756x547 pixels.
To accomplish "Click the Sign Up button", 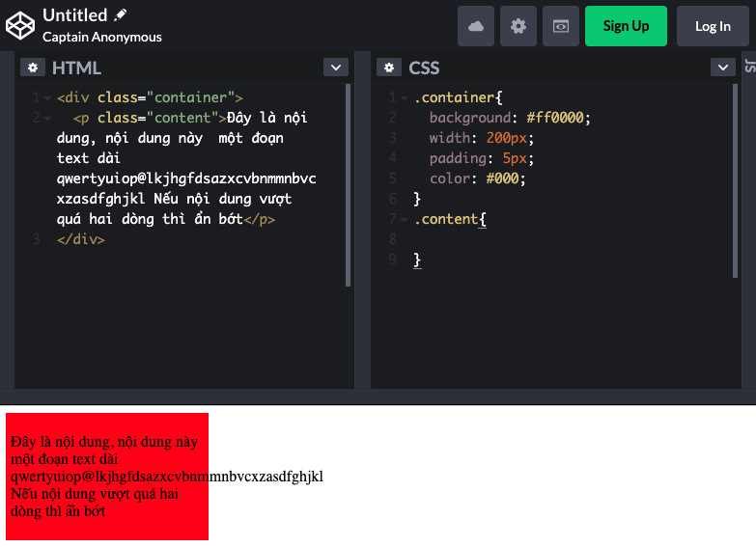I will click(626, 26).
